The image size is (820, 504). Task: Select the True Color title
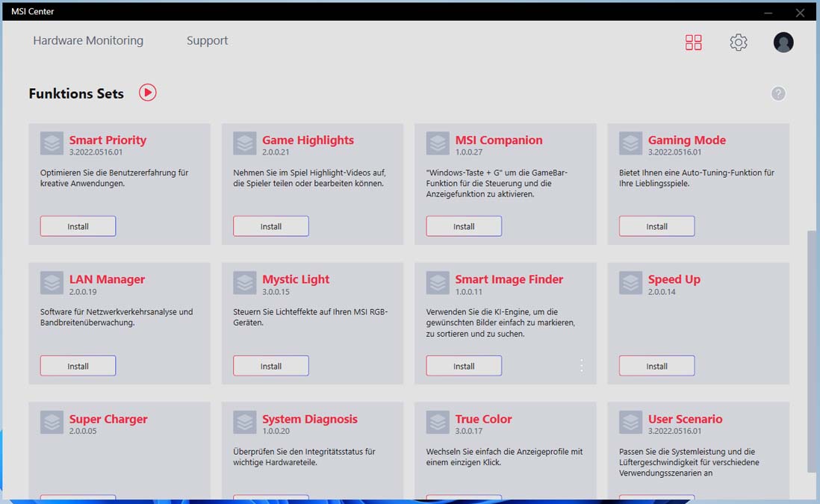[483, 419]
